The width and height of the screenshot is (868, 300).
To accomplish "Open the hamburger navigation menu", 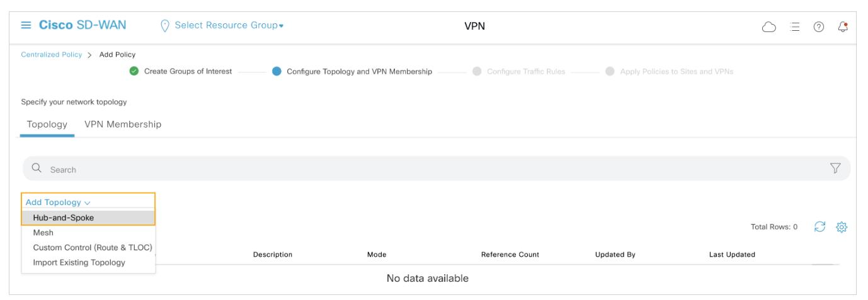I will (x=26, y=25).
